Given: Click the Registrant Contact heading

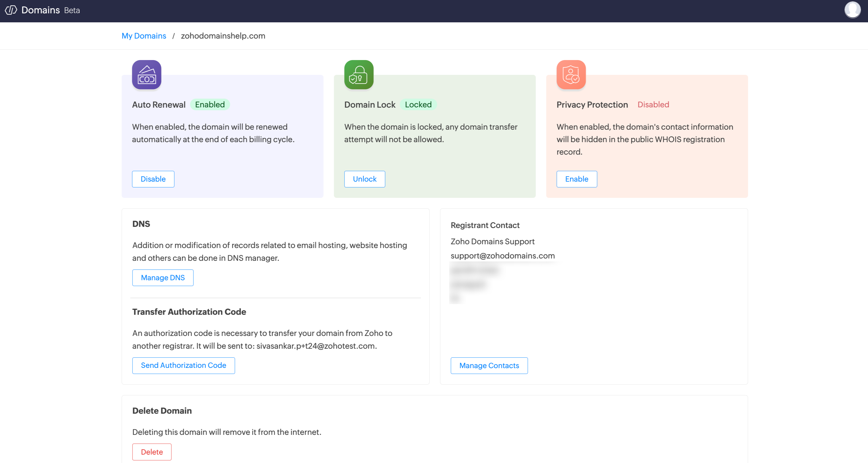Looking at the screenshot, I should pos(485,225).
